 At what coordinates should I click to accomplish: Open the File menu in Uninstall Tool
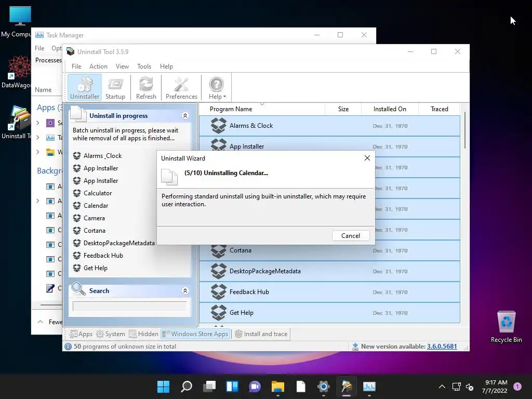[76, 66]
